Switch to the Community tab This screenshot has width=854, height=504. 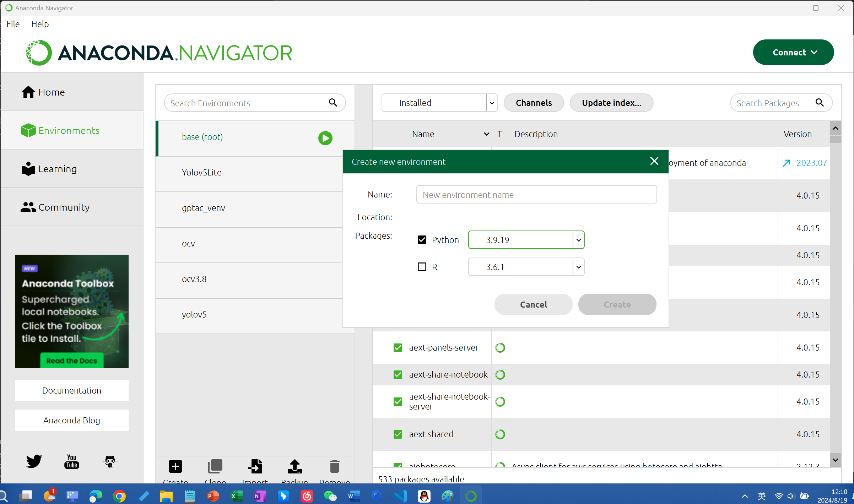[72, 207]
